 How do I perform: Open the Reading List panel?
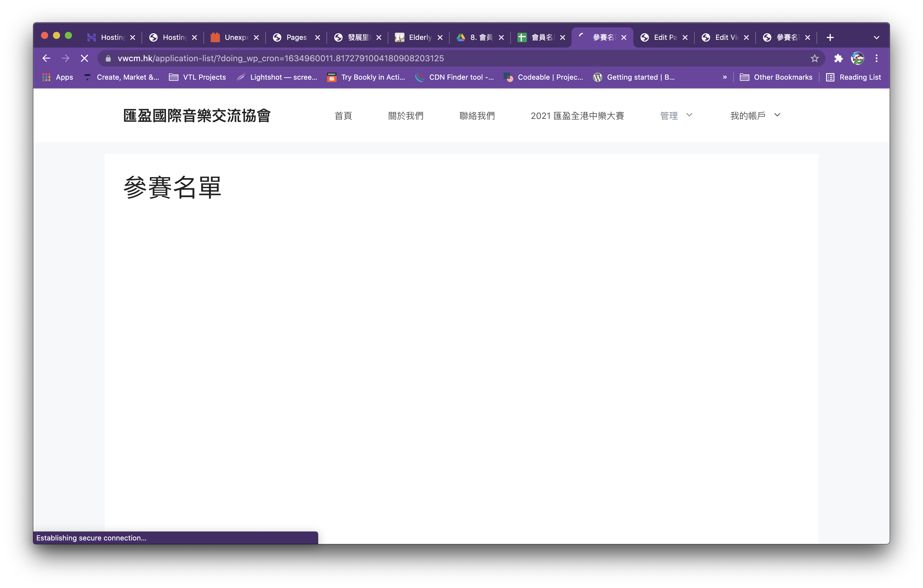tap(854, 77)
